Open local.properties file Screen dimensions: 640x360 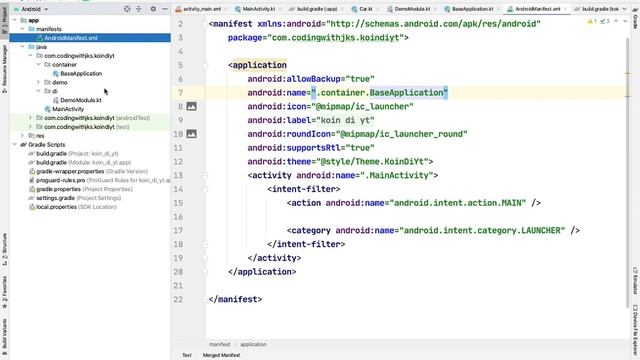(72, 207)
